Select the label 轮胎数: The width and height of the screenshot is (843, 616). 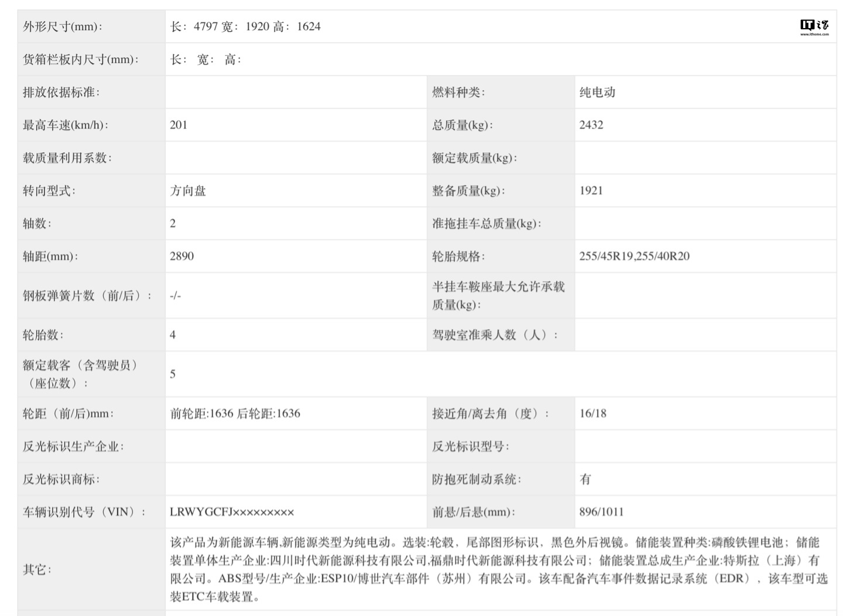coord(43,335)
